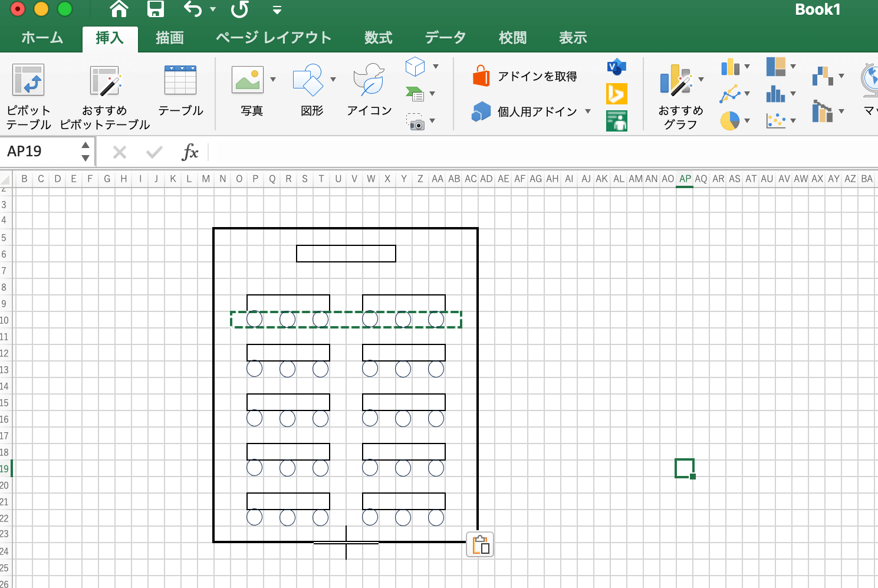878x588 pixels.
Task: Select column header AP
Action: [685, 179]
